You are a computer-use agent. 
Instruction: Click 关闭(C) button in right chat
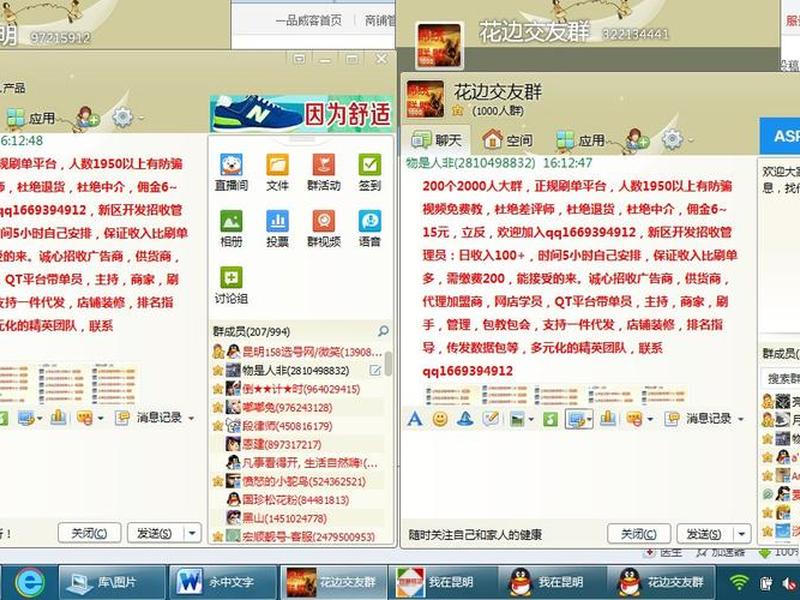(639, 534)
